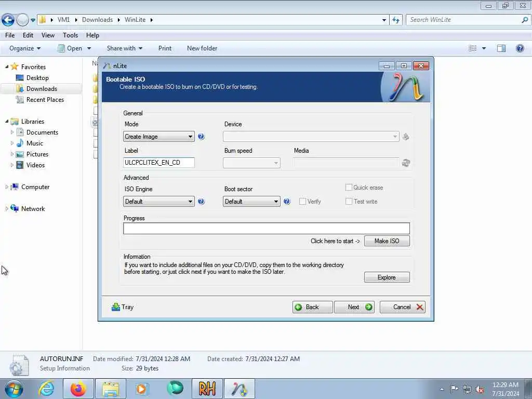Click the Cancel button
The width and height of the screenshot is (532, 399).
(x=403, y=307)
